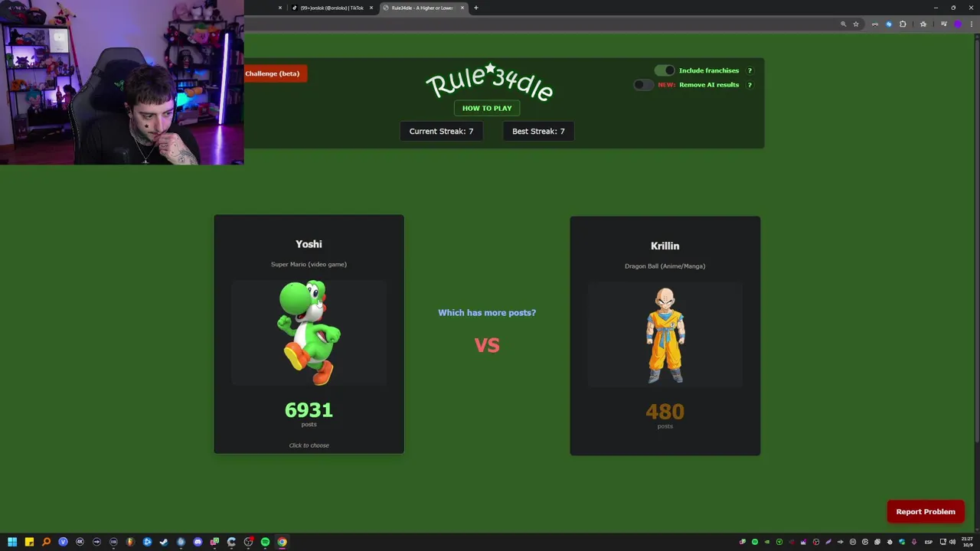Viewport: 980px width, 551px height.
Task: Switch to Chrome in the taskbar
Action: [x=282, y=542]
